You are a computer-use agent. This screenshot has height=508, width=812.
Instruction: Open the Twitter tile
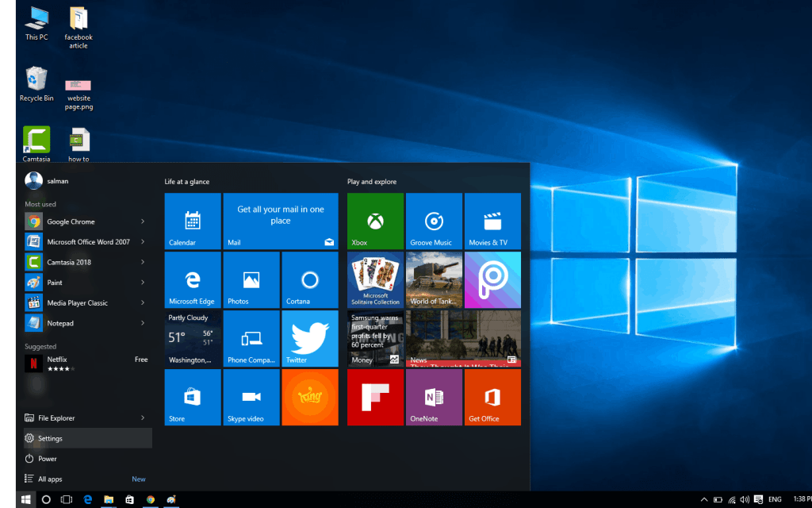pos(309,339)
